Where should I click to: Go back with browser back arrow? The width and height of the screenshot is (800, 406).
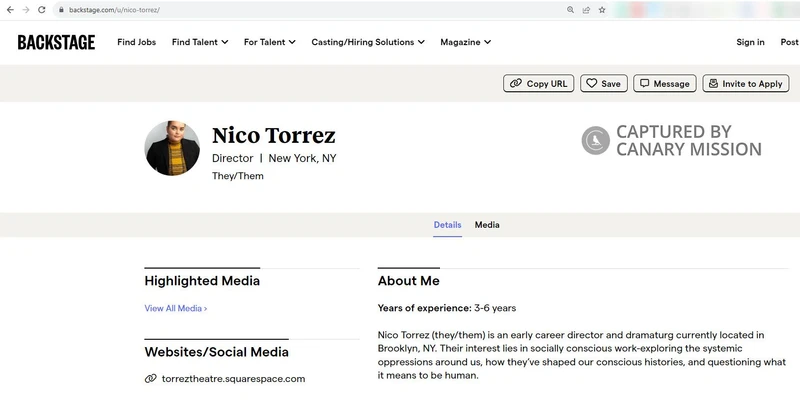point(10,10)
